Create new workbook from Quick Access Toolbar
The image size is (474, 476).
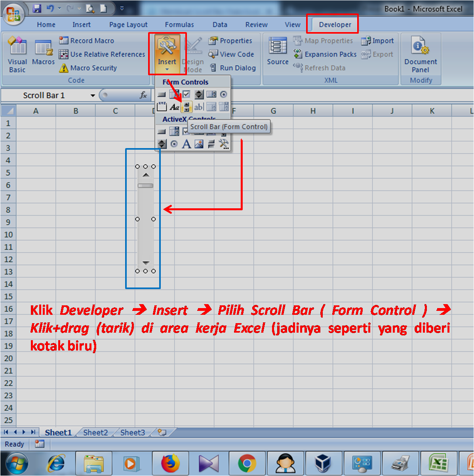point(103,8)
